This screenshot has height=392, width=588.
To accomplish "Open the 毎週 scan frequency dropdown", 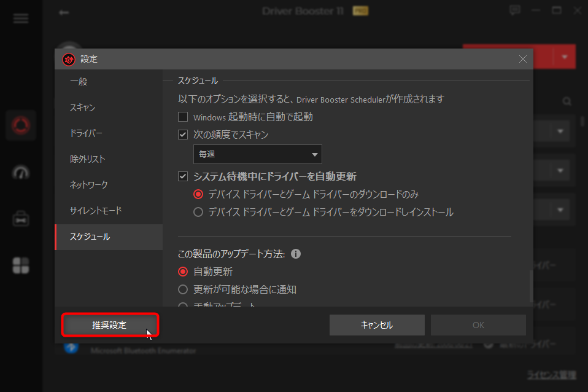I will (257, 154).
